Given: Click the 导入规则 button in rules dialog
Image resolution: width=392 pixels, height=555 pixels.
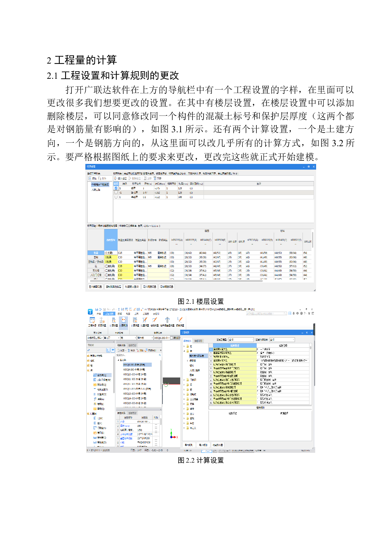Looking at the screenshot, I should 203,445.
